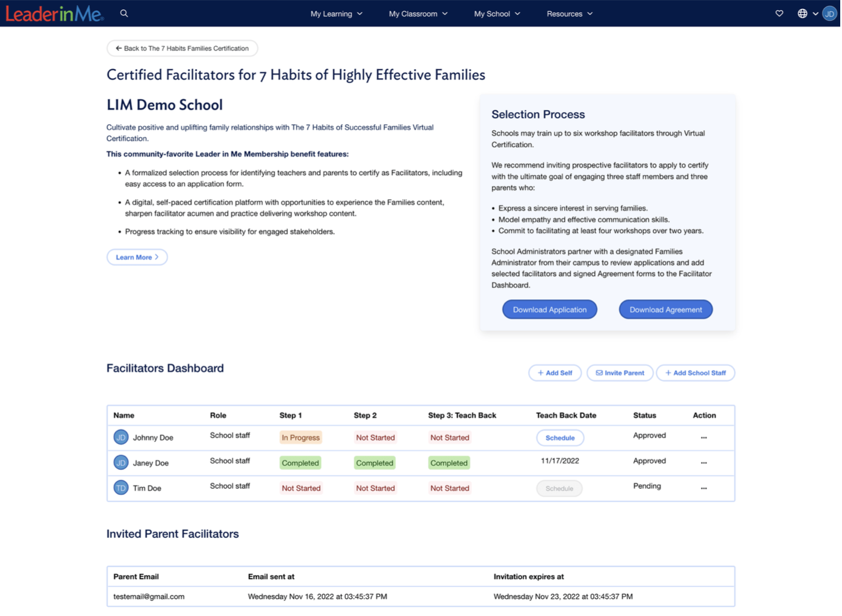Image resolution: width=842 pixels, height=616 pixels.
Task: Expand the My Classroom dropdown
Action: pyautogui.click(x=417, y=14)
